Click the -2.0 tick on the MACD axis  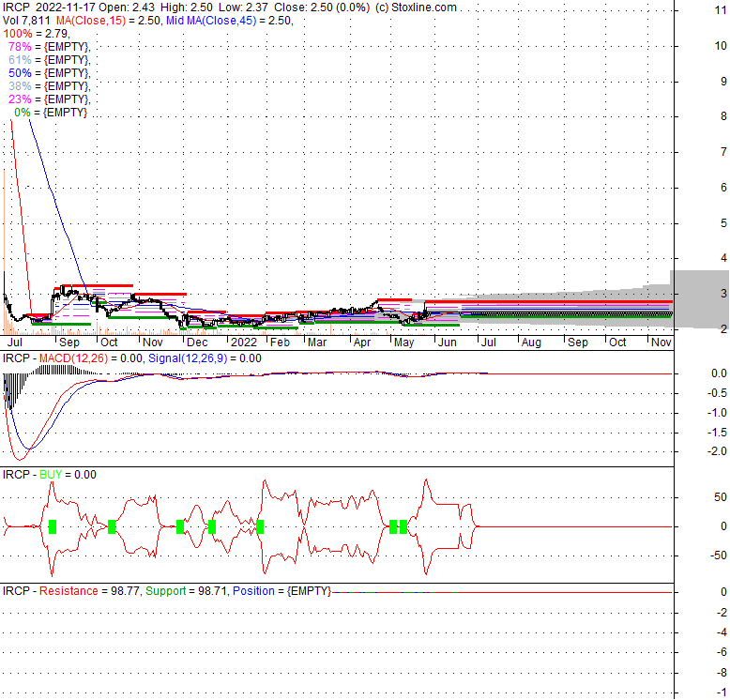point(718,451)
